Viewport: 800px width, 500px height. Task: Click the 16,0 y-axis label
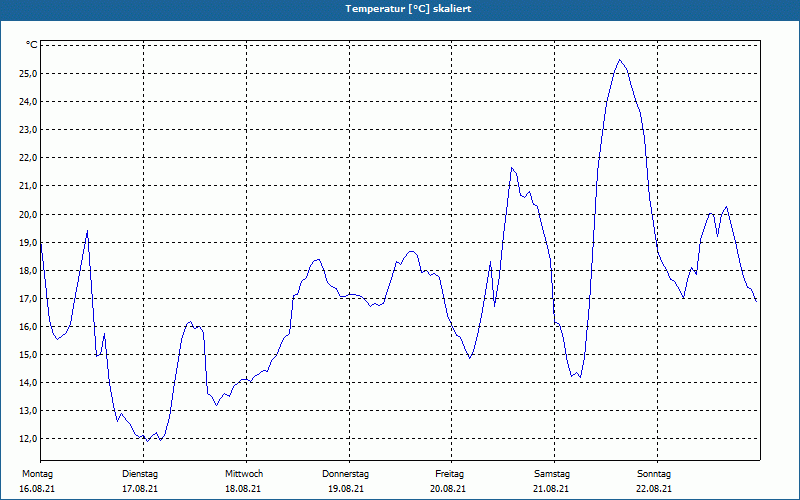(x=29, y=327)
